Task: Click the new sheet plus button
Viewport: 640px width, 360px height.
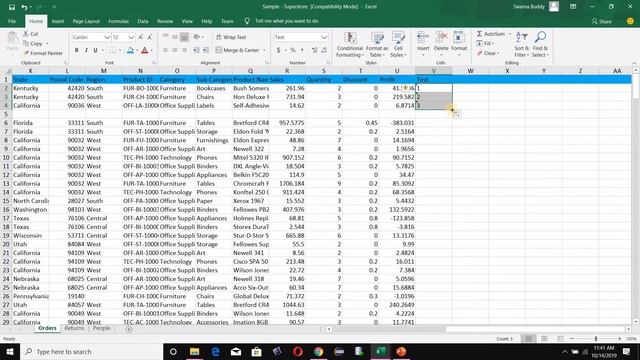Action: click(x=129, y=329)
